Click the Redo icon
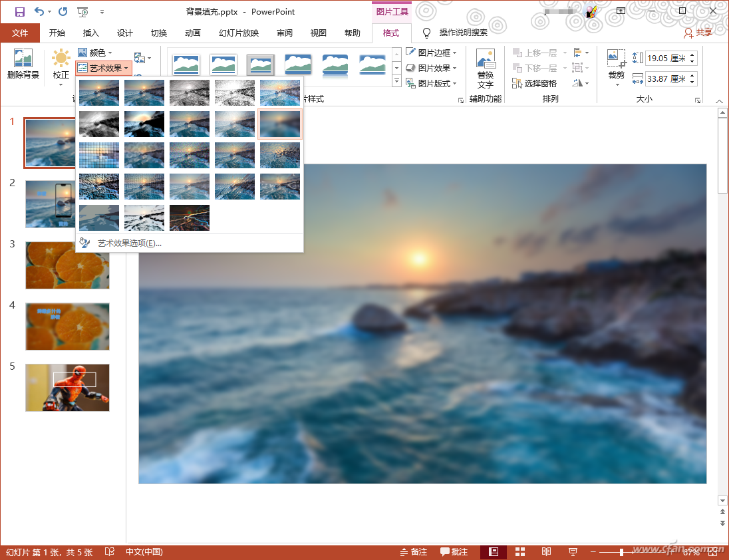Screen dimensions: 729x560 pos(63,11)
